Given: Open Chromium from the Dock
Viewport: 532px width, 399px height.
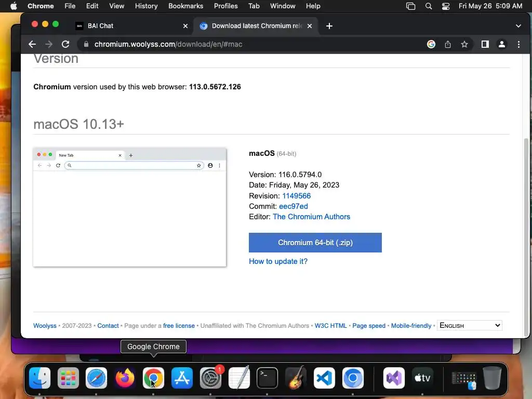Looking at the screenshot, I should click(x=353, y=378).
